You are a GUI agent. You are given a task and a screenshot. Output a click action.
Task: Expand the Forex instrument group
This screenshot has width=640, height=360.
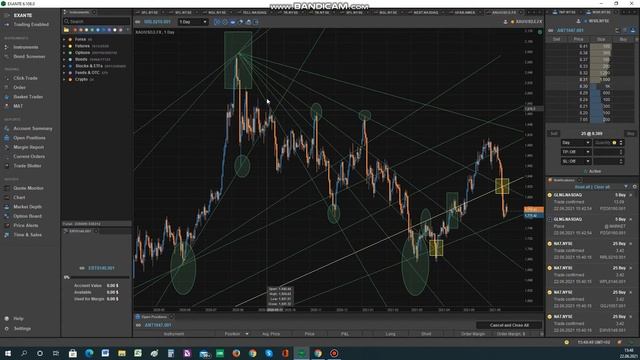coord(64,40)
